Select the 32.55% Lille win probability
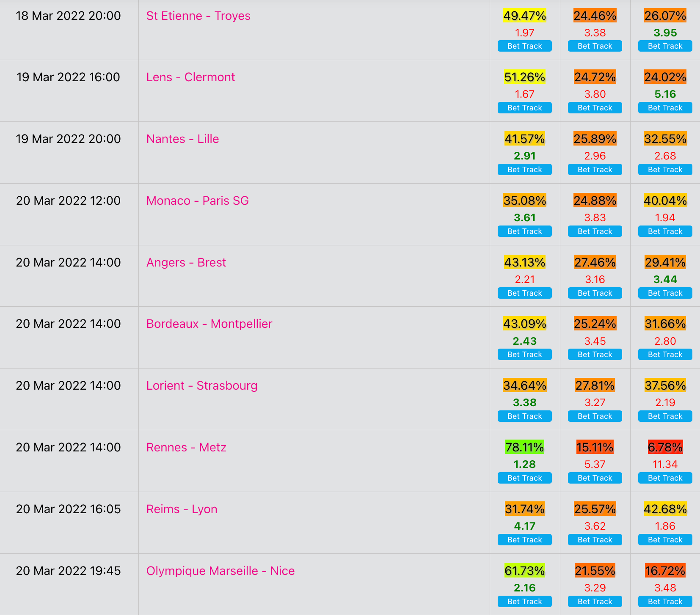 (x=665, y=139)
